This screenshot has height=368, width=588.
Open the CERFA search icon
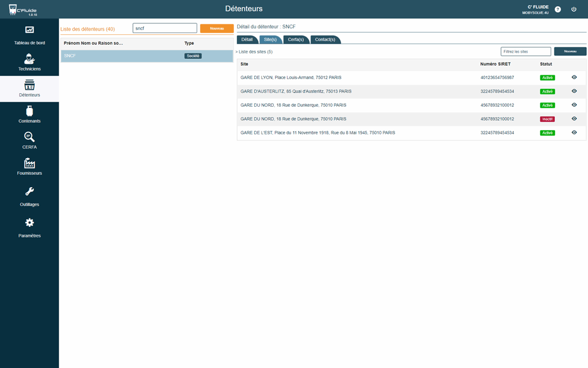[x=29, y=137]
